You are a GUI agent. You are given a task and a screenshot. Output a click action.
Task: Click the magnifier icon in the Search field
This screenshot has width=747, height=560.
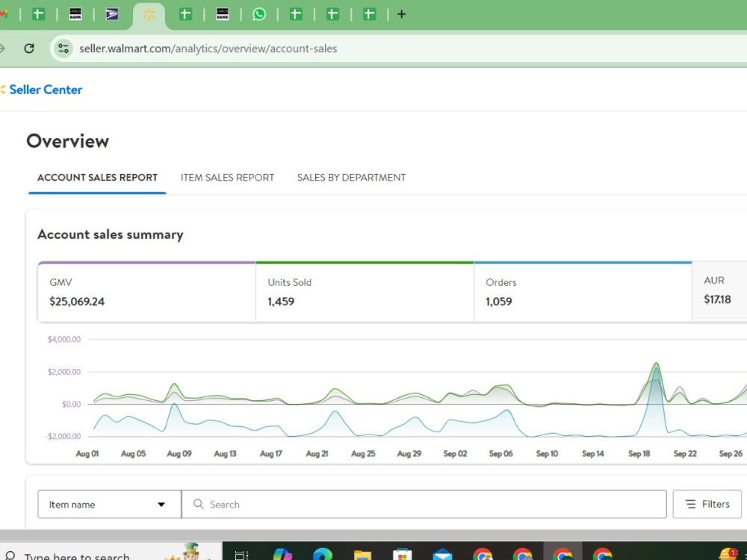click(198, 504)
